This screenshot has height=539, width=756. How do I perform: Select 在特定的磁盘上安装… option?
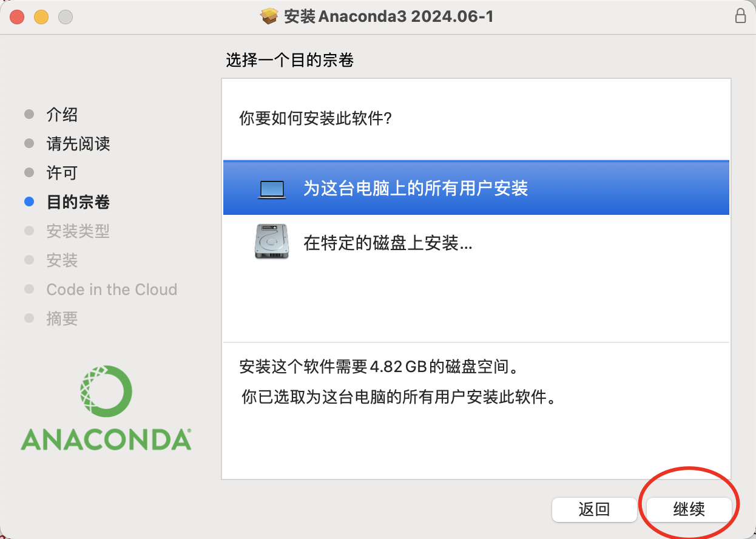tap(476, 243)
